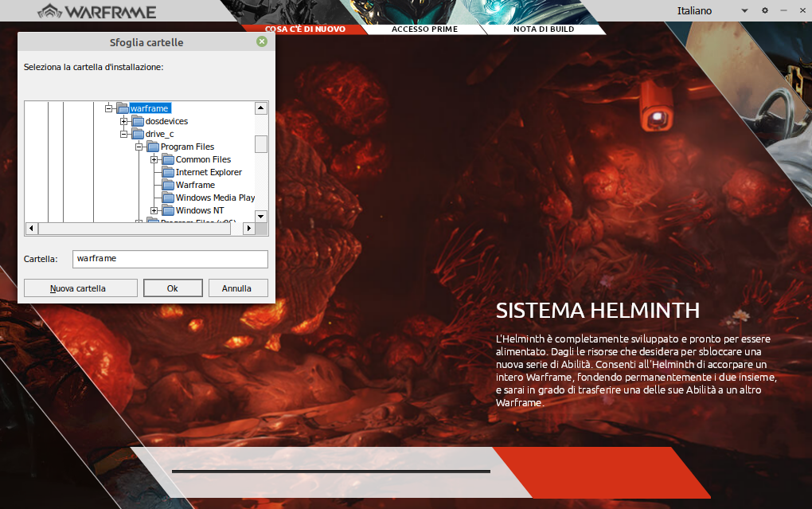
Task: Select the Common Files folder label
Action: tap(204, 159)
